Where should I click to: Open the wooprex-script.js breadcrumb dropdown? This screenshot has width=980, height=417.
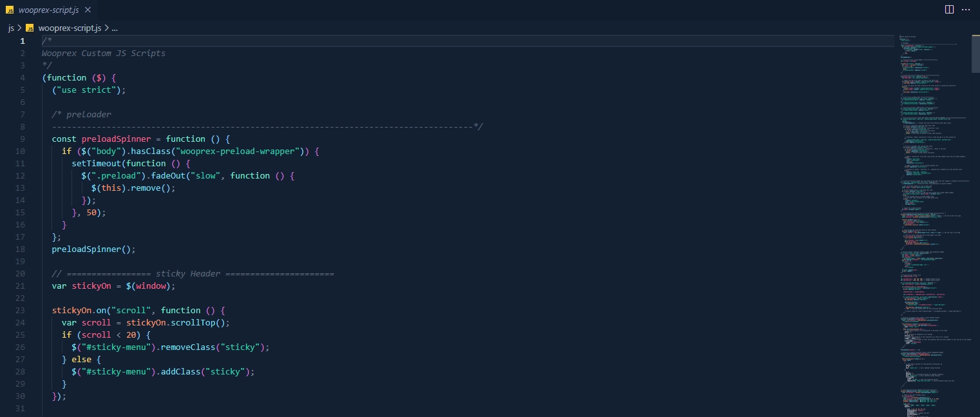coord(70,28)
